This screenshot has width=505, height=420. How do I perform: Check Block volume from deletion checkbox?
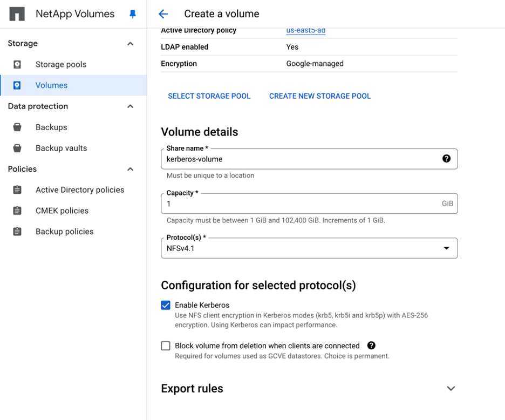(x=166, y=346)
